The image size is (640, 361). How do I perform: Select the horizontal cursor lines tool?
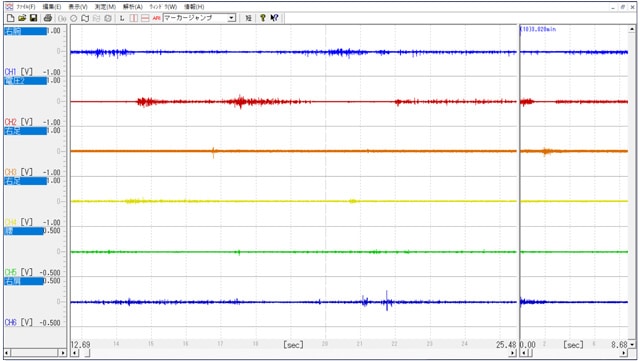tap(145, 18)
